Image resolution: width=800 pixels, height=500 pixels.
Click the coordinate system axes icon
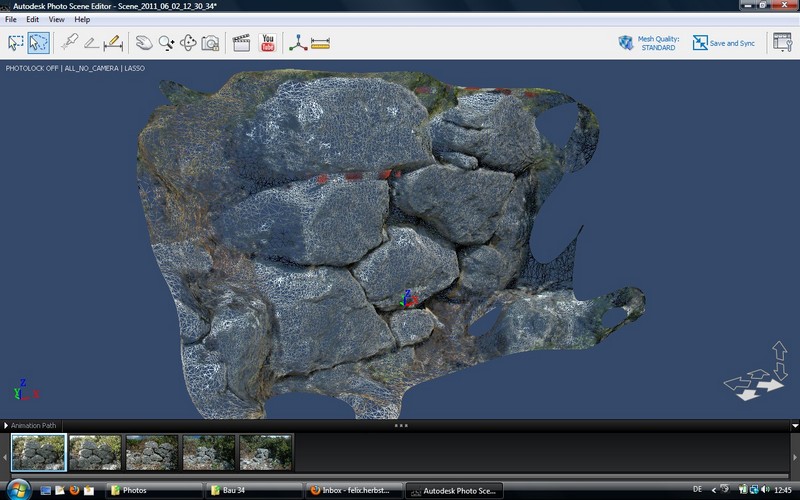coord(297,43)
